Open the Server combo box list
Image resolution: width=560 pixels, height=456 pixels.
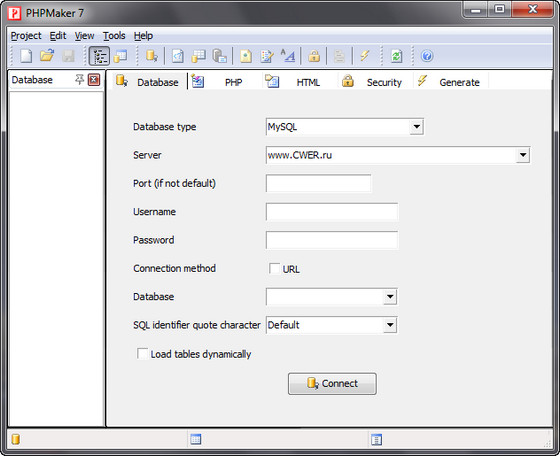(523, 155)
